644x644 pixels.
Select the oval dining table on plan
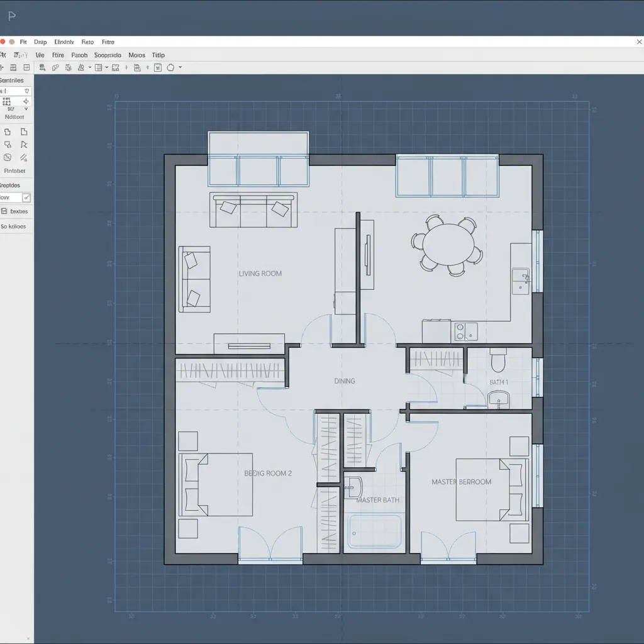448,245
